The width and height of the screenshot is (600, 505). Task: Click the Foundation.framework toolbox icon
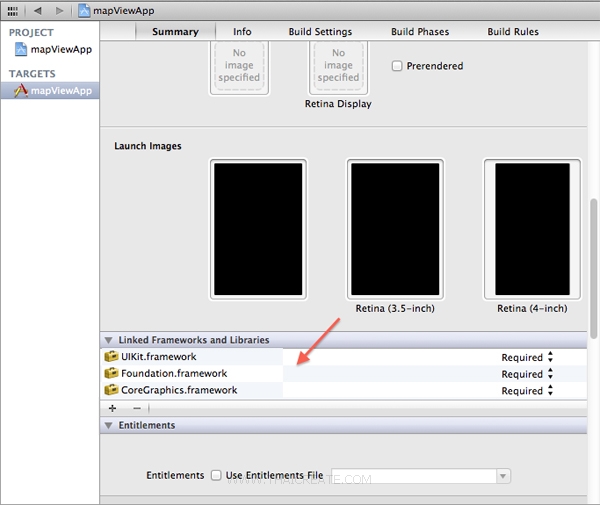[x=111, y=373]
